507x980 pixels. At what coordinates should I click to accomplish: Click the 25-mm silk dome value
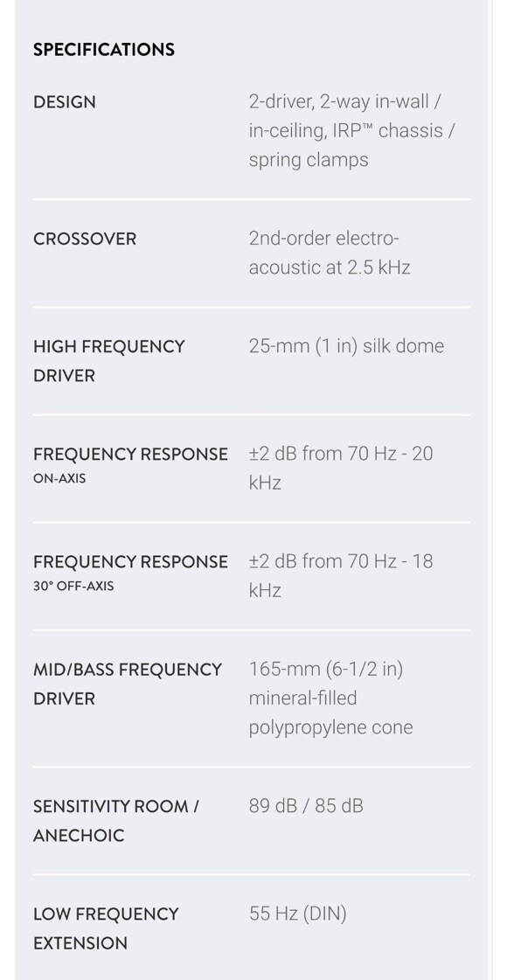coord(346,346)
